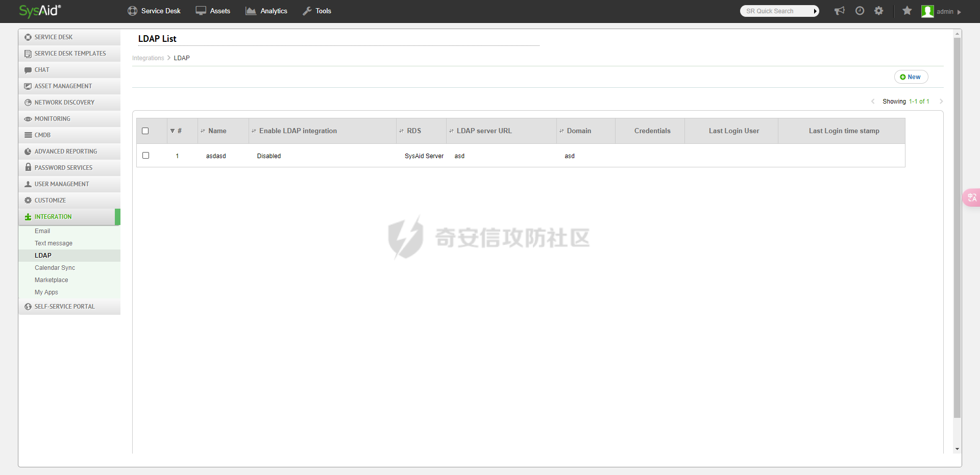
Task: Expand the Asset Management sidebar section
Action: [69, 86]
